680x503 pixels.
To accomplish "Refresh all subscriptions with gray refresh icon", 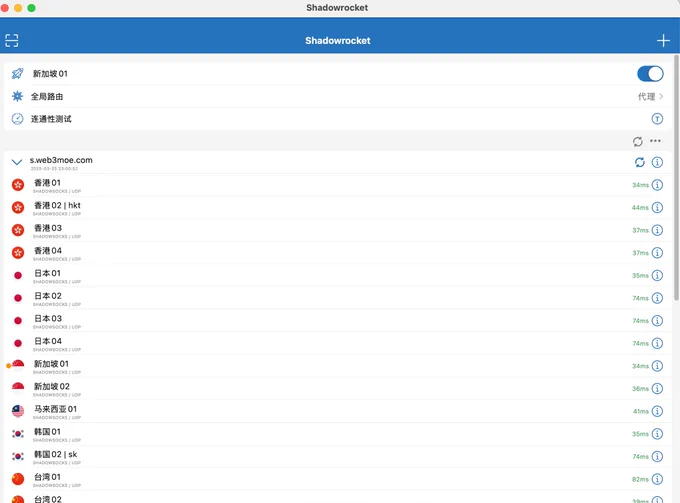I will (637, 141).
